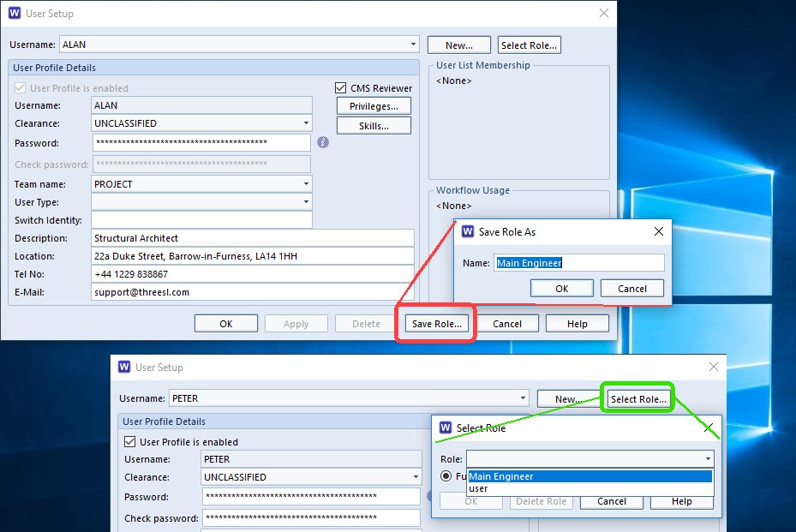Expand the Role dropdown arrow
This screenshot has width=796, height=532.
pos(708,459)
